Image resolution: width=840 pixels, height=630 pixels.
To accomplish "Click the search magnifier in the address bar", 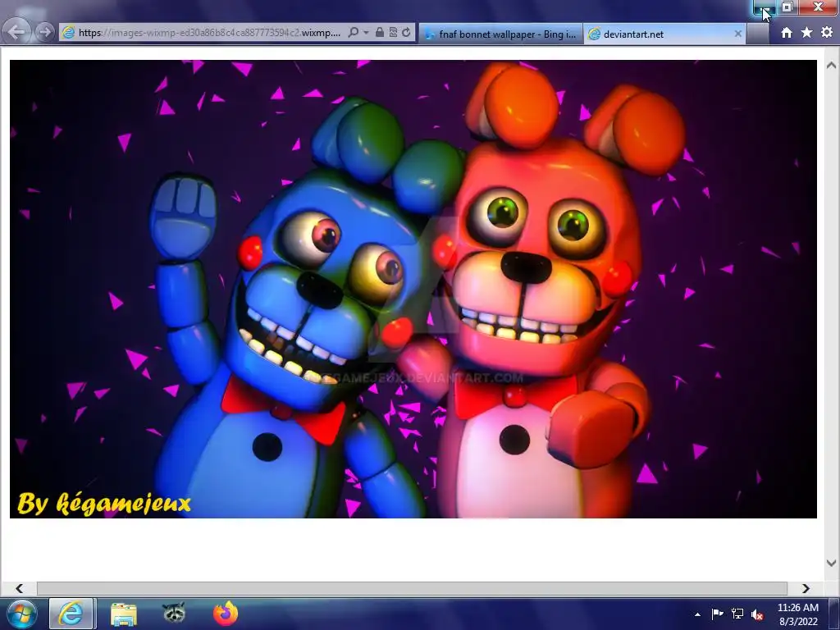I will [353, 33].
